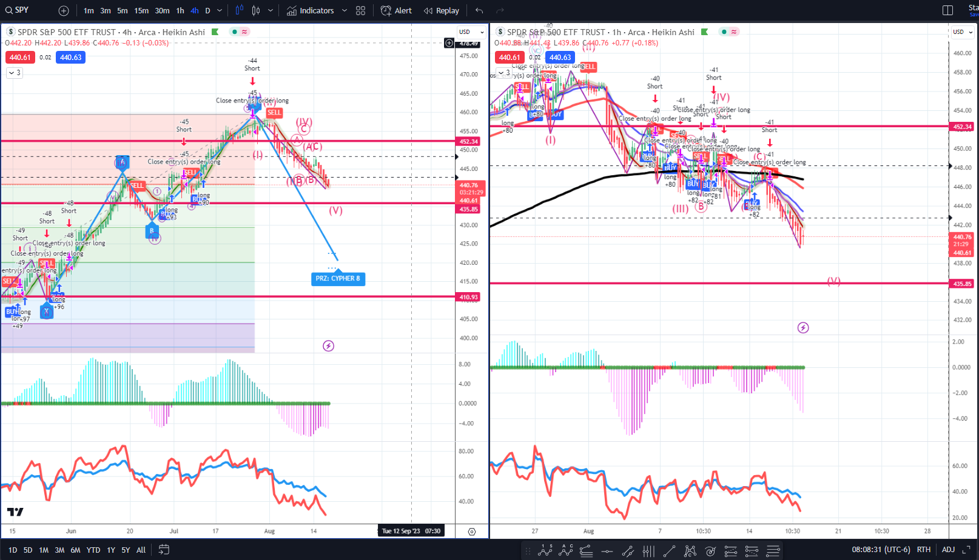Add a symbol to compare with plus icon
The image size is (979, 560).
click(64, 11)
